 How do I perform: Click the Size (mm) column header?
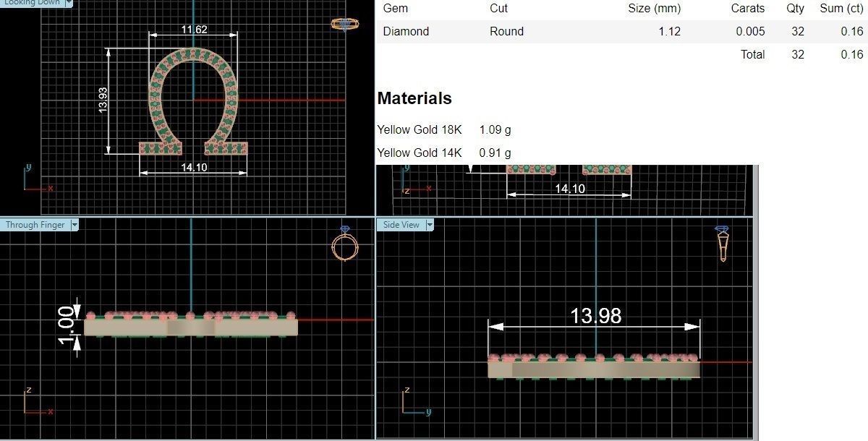point(654,9)
